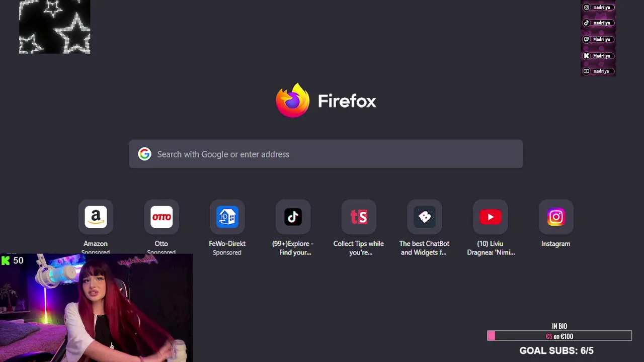Click the GOAL SUBS: 6/5 text

[556, 350]
